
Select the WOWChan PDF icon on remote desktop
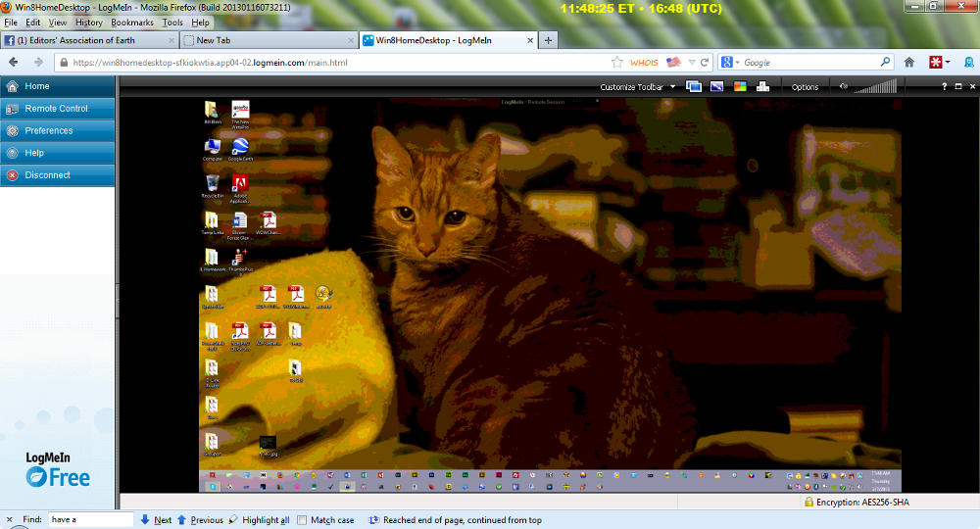pos(269,223)
